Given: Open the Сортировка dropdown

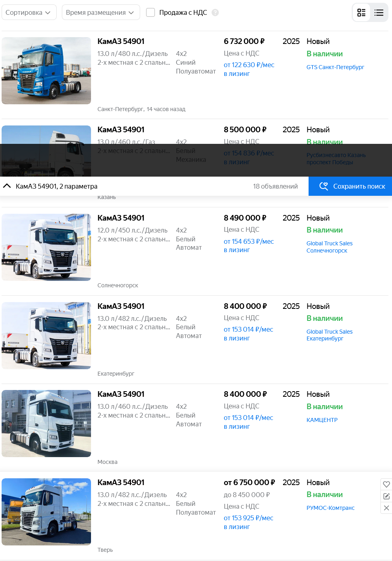Looking at the screenshot, I should click(x=29, y=12).
